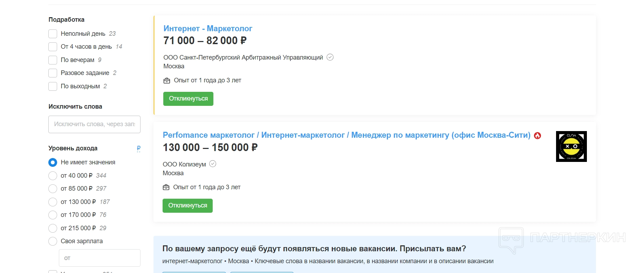
Task: Click briefcase icon in Интернет - Маркетолог card
Action: (x=167, y=81)
